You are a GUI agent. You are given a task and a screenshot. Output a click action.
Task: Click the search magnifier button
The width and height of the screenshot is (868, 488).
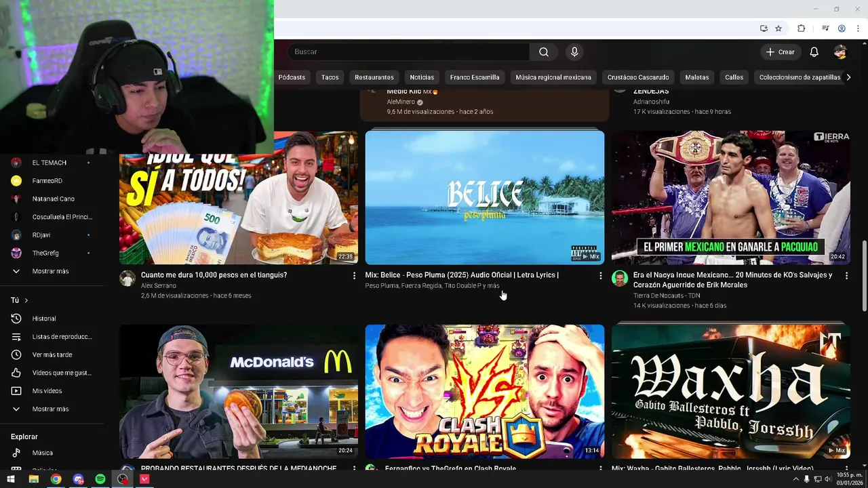(543, 52)
